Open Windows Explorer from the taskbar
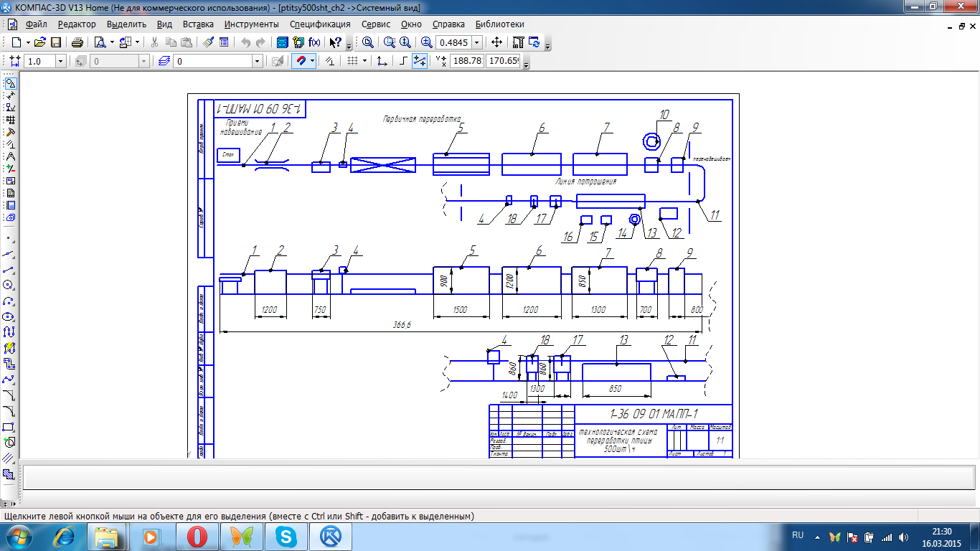Viewport: 980px width, 551px height. coord(108,536)
